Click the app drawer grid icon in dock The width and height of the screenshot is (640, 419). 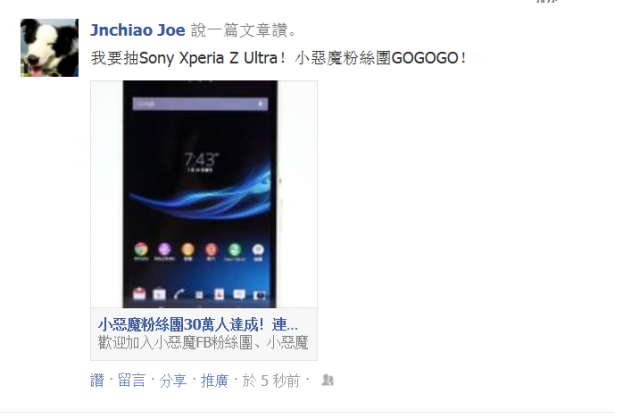[x=199, y=294]
